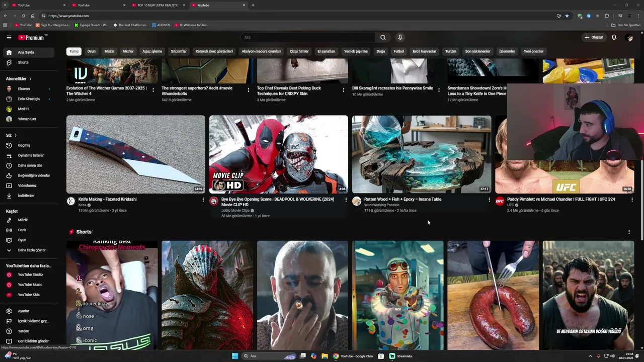Open Shorts in the sidebar

(x=29, y=62)
